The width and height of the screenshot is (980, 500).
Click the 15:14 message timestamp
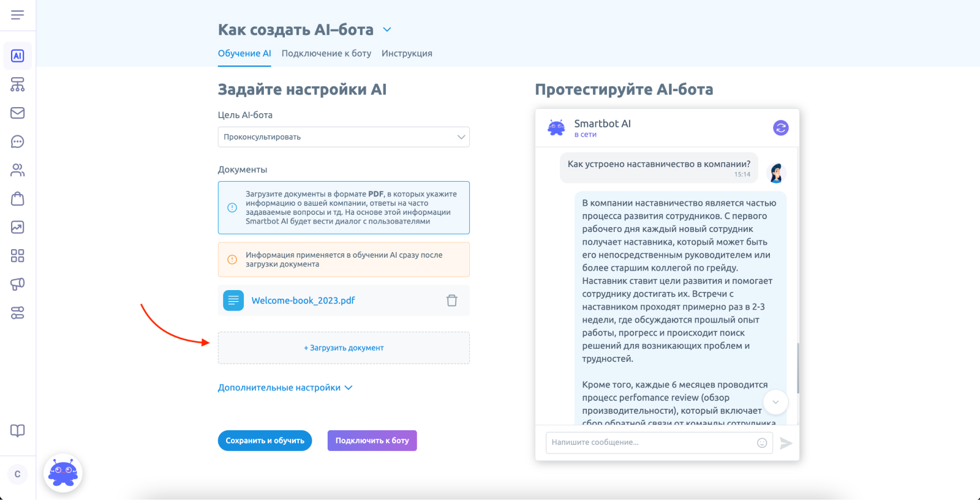[x=742, y=174]
